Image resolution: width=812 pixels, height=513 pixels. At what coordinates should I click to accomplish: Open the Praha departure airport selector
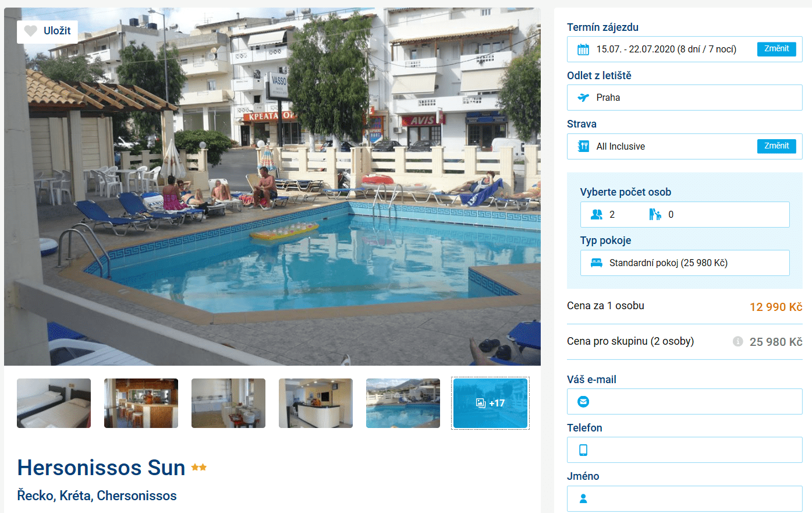(685, 98)
